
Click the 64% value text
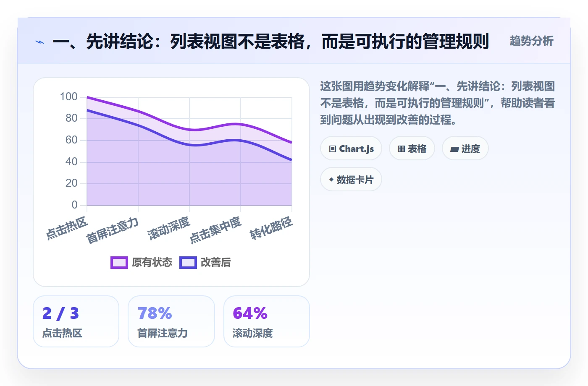pos(250,313)
